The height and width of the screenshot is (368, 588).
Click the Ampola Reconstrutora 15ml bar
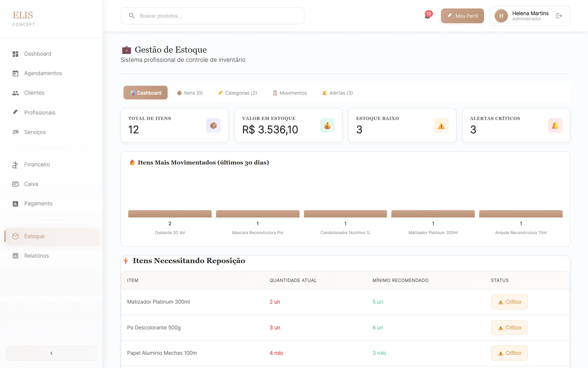pyautogui.click(x=521, y=214)
